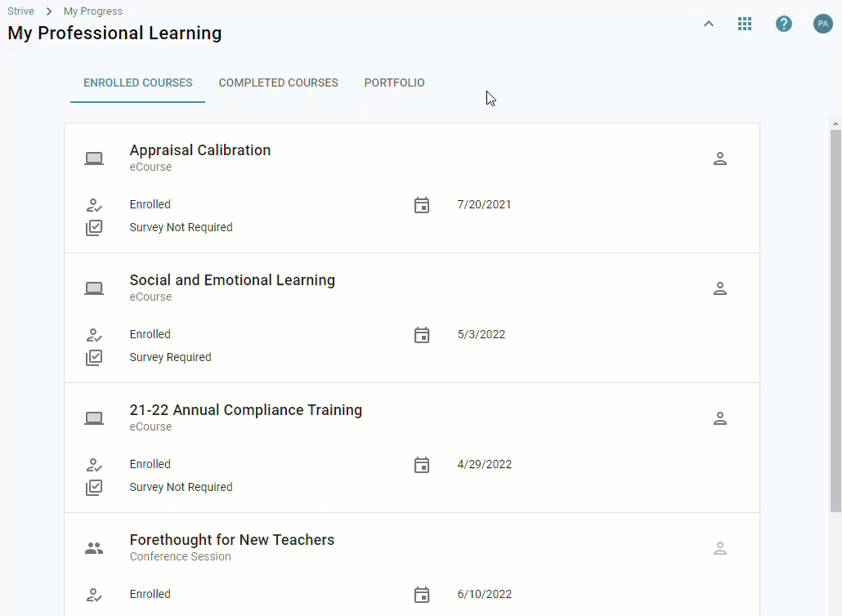
Task: Select the Enrolled Courses tab
Action: pyautogui.click(x=137, y=83)
